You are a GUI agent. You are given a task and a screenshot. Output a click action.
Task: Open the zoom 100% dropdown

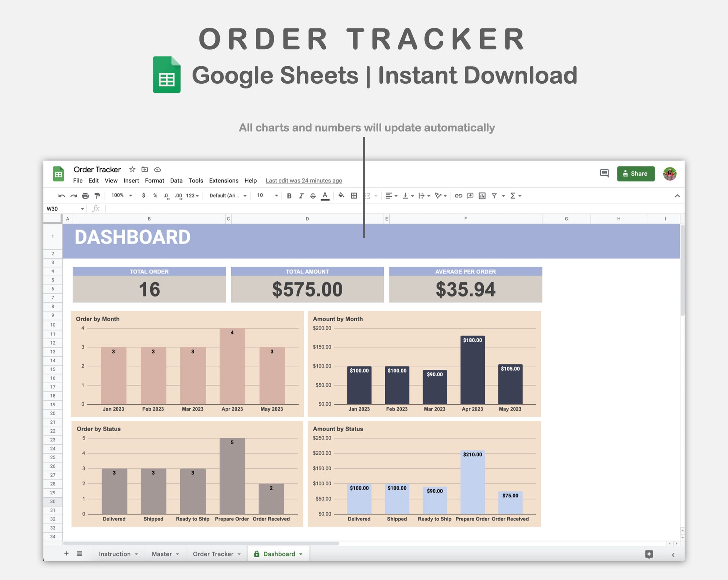pyautogui.click(x=122, y=196)
